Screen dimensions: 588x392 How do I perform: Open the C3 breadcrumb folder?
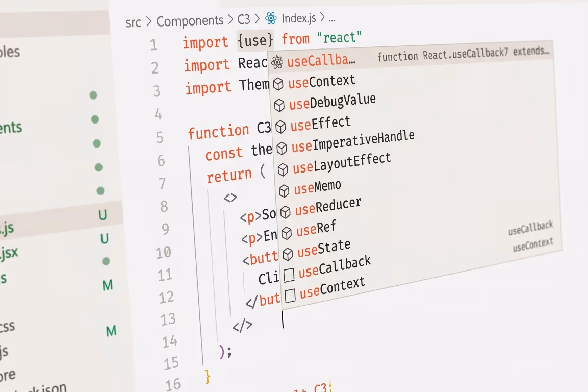pos(244,19)
